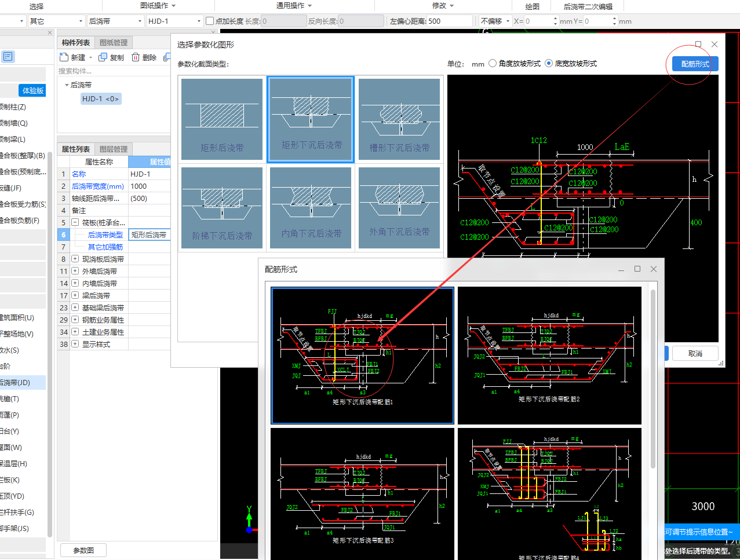Choose 矩形下沉后浇带配筋1 reinforcement diagram
740x560 pixels.
(363, 356)
